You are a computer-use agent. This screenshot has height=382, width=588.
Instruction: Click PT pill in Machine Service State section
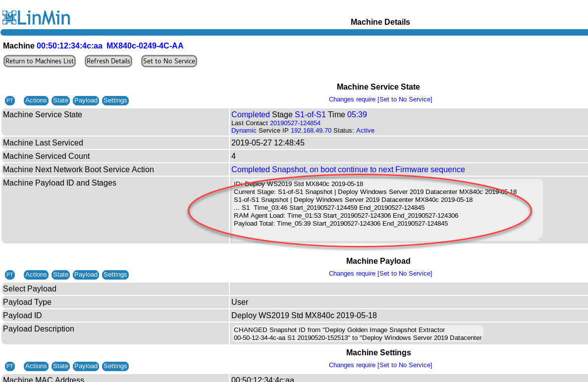pyautogui.click(x=10, y=100)
